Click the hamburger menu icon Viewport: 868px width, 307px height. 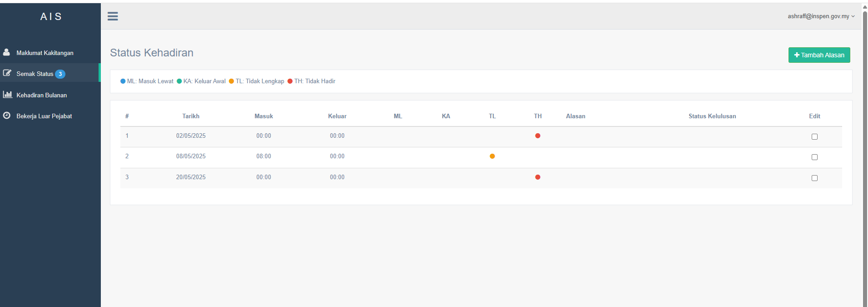113,16
